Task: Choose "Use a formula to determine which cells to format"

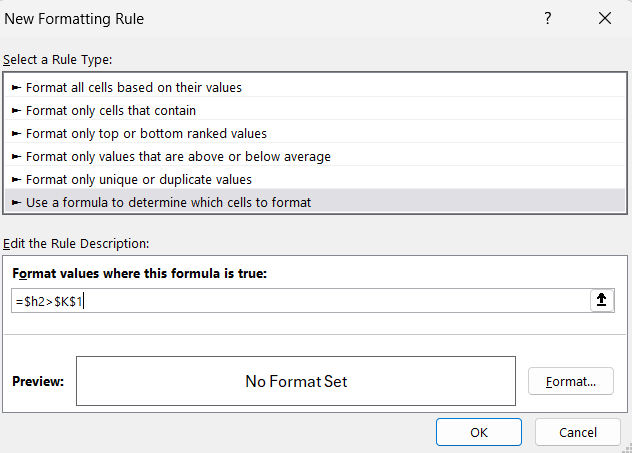Action: [314, 202]
